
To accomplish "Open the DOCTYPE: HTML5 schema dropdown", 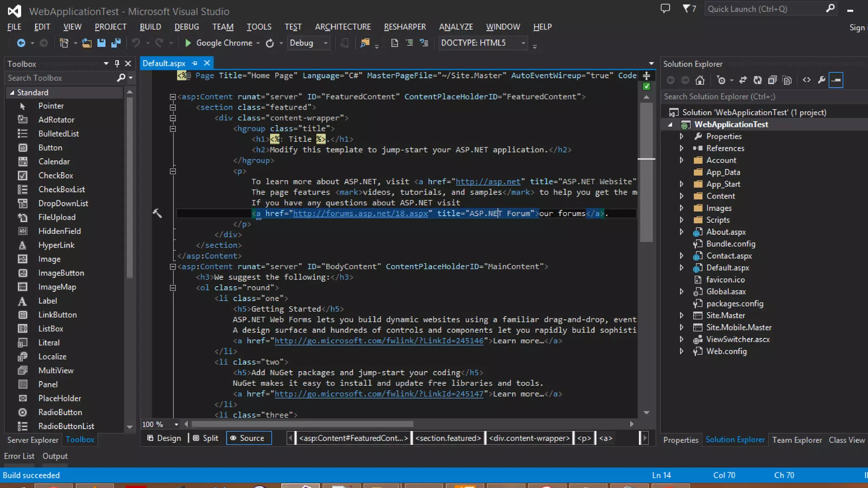I will point(523,43).
